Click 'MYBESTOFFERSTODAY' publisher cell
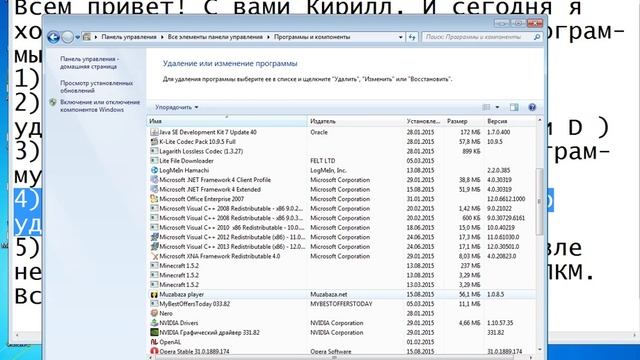 click(x=341, y=304)
